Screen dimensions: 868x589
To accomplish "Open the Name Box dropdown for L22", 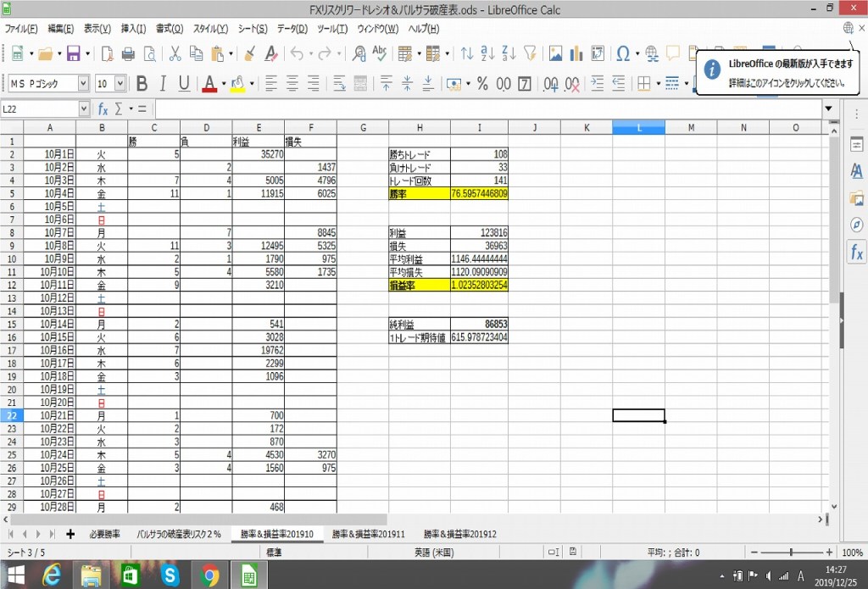I will tap(83, 109).
